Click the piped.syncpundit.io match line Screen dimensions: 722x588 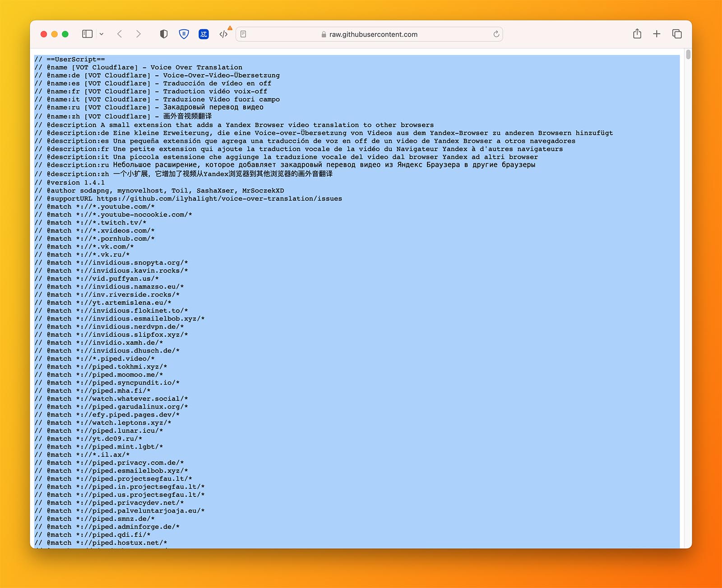(x=107, y=383)
